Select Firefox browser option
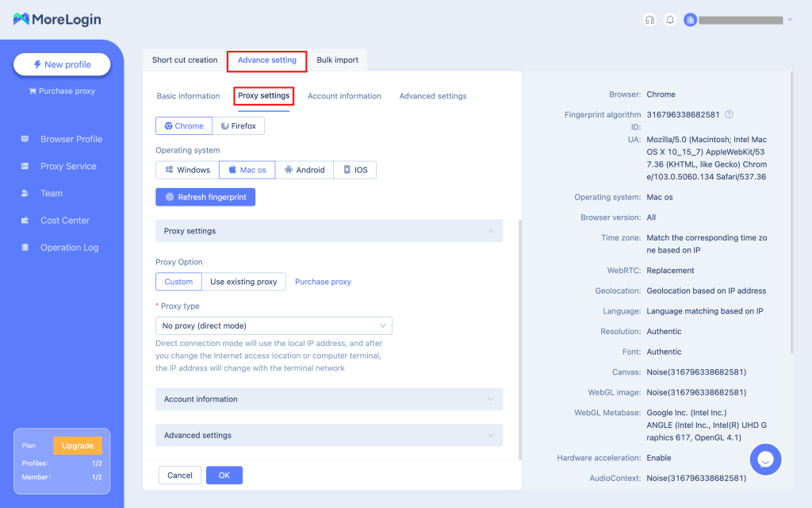The image size is (812, 508). [238, 126]
